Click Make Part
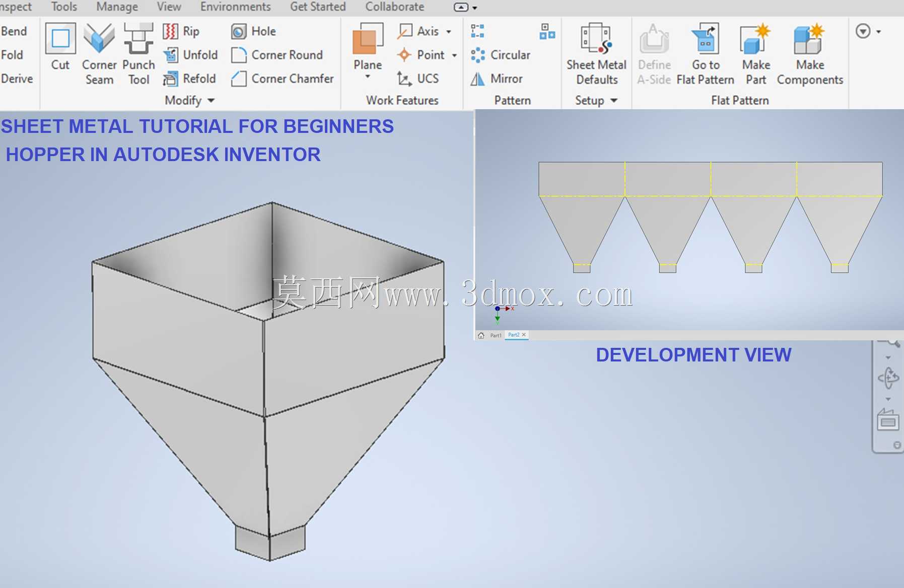Image resolution: width=904 pixels, height=588 pixels. point(756,53)
